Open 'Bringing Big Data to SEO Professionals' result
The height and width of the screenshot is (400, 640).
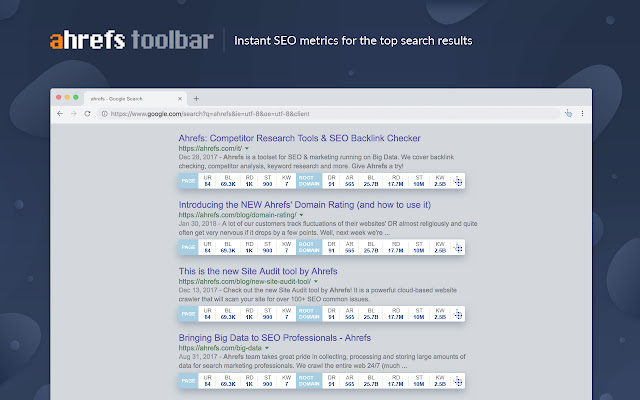pos(274,338)
